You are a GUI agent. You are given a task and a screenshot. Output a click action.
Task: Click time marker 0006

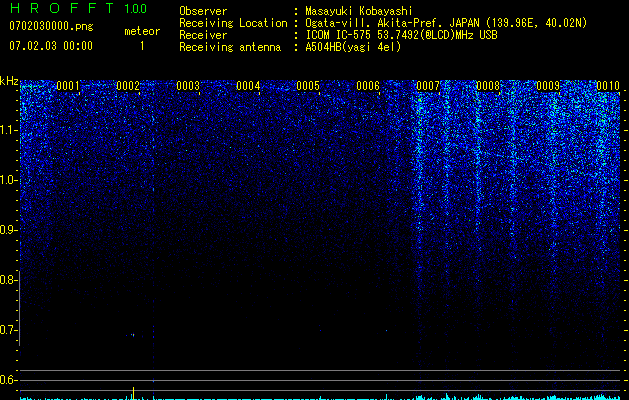click(368, 86)
